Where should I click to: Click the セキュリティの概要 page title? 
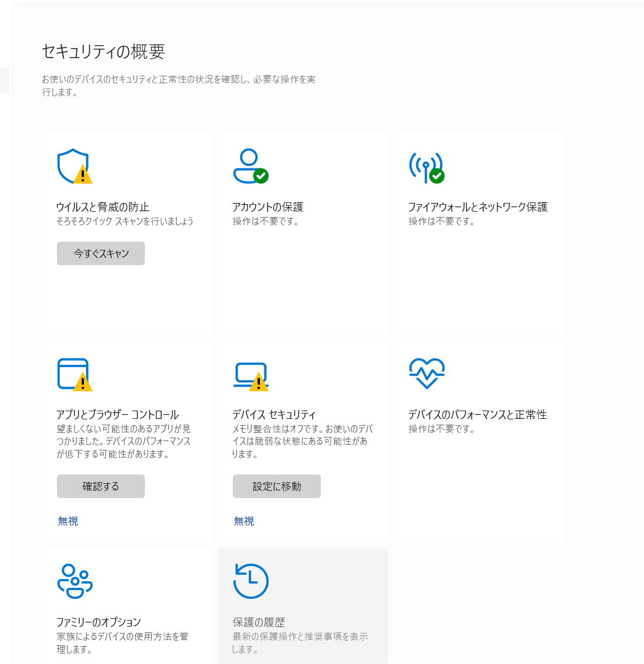(x=103, y=51)
